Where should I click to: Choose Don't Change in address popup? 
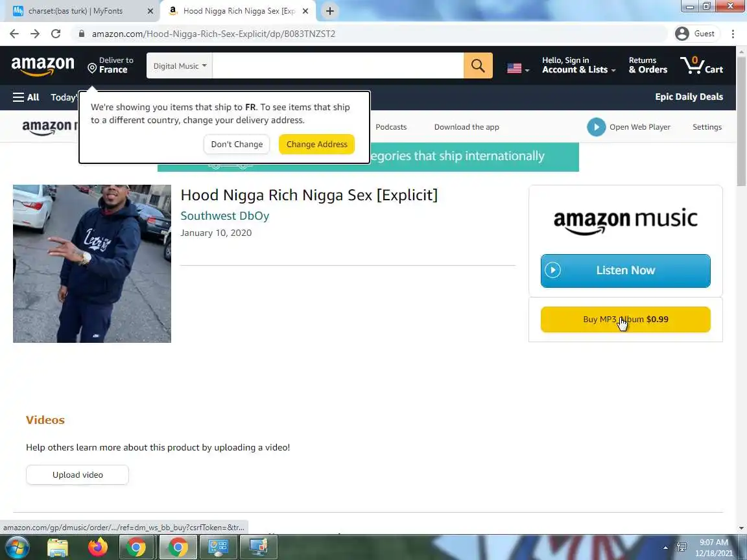pyautogui.click(x=237, y=145)
